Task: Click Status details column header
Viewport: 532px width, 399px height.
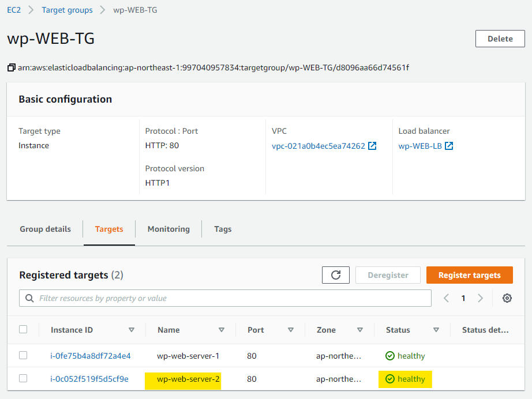Action: pyautogui.click(x=485, y=330)
